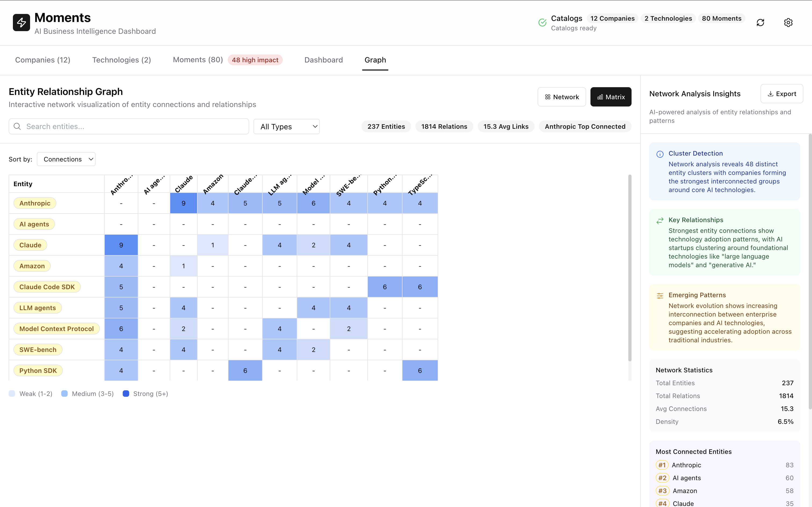Toggle the Matrix view on
Screen dimensions: 812x507
(611, 97)
